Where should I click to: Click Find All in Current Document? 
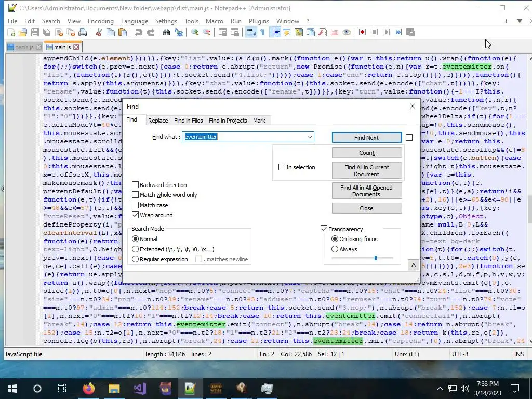[x=367, y=170]
